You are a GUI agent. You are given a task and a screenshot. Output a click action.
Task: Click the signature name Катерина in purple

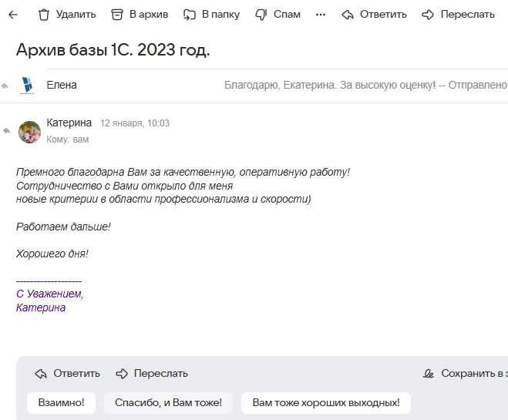(x=41, y=307)
